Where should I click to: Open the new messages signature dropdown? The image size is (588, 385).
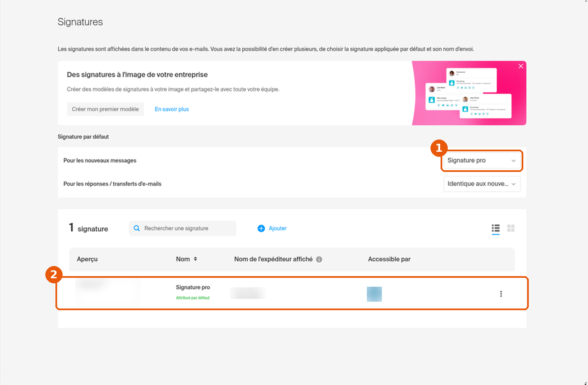point(482,161)
